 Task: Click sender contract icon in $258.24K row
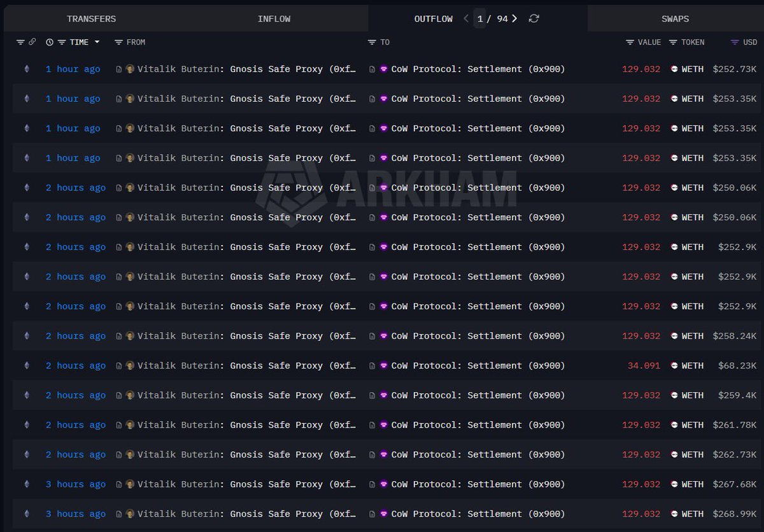[118, 336]
